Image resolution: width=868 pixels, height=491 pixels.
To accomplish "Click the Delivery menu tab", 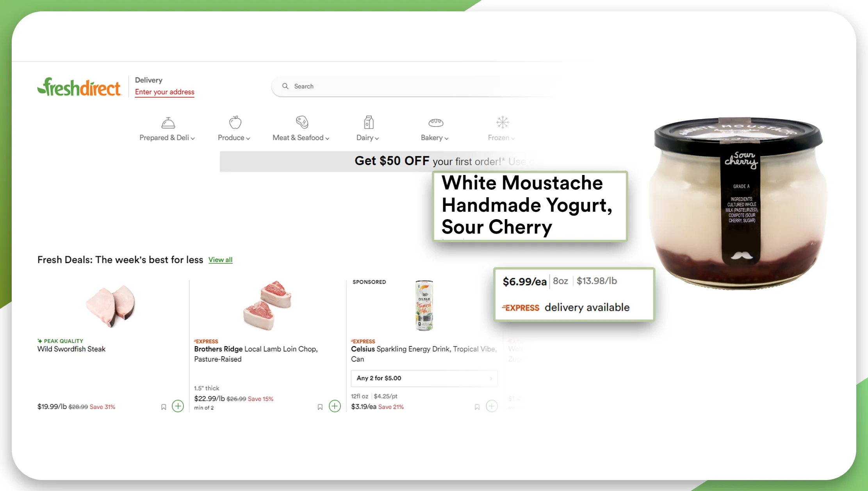I will pyautogui.click(x=148, y=79).
